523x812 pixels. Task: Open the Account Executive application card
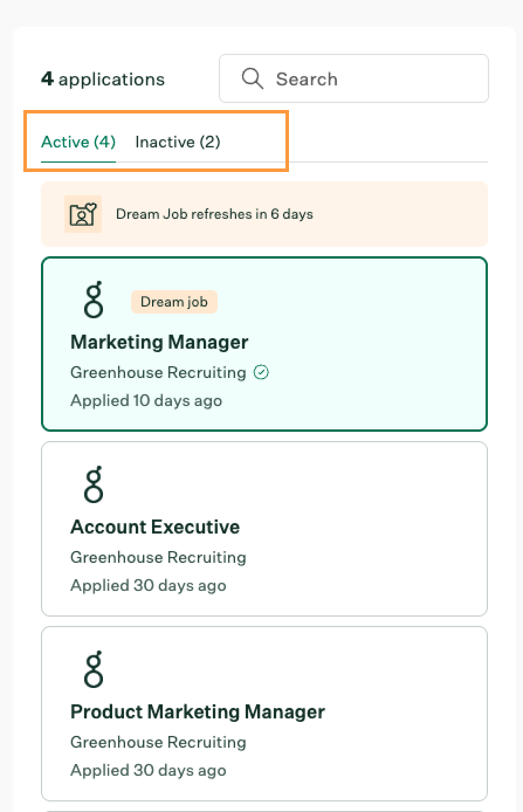coord(264,529)
